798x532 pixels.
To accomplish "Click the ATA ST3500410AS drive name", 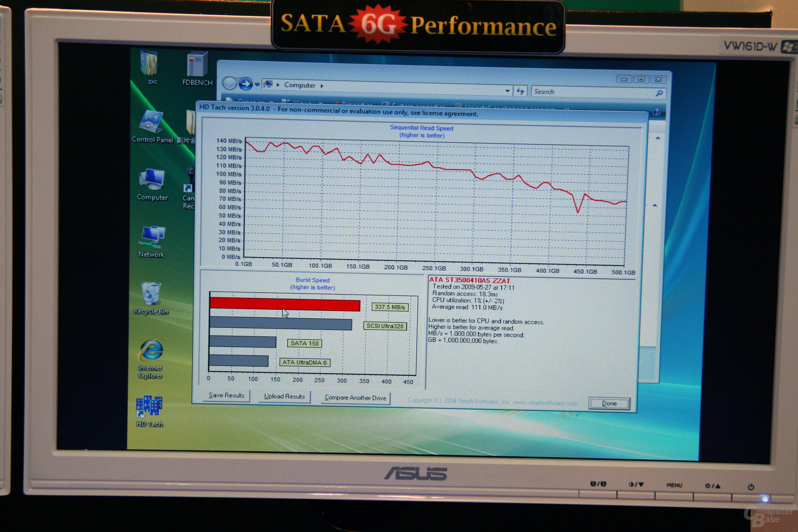I will click(469, 280).
